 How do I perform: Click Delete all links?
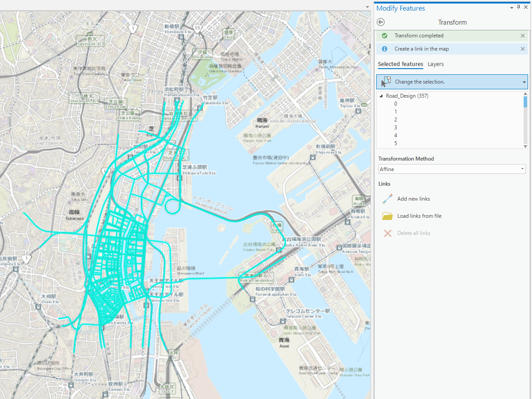pos(414,233)
